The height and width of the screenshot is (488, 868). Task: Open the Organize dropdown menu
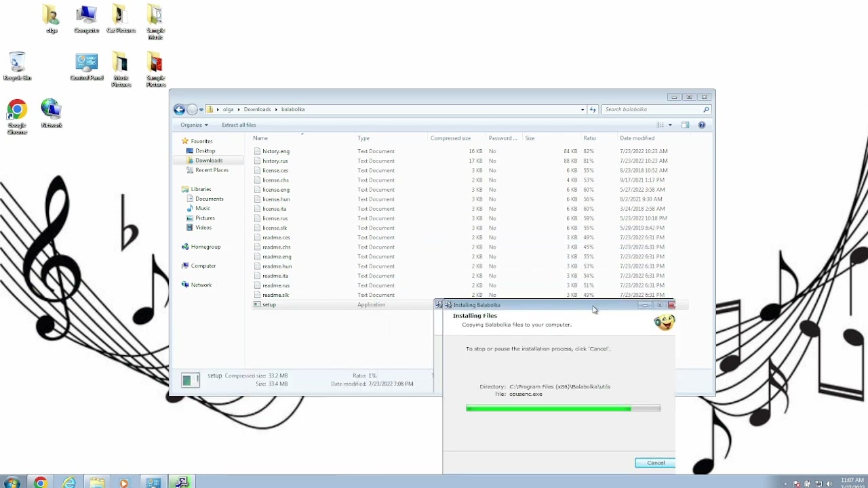[x=194, y=125]
